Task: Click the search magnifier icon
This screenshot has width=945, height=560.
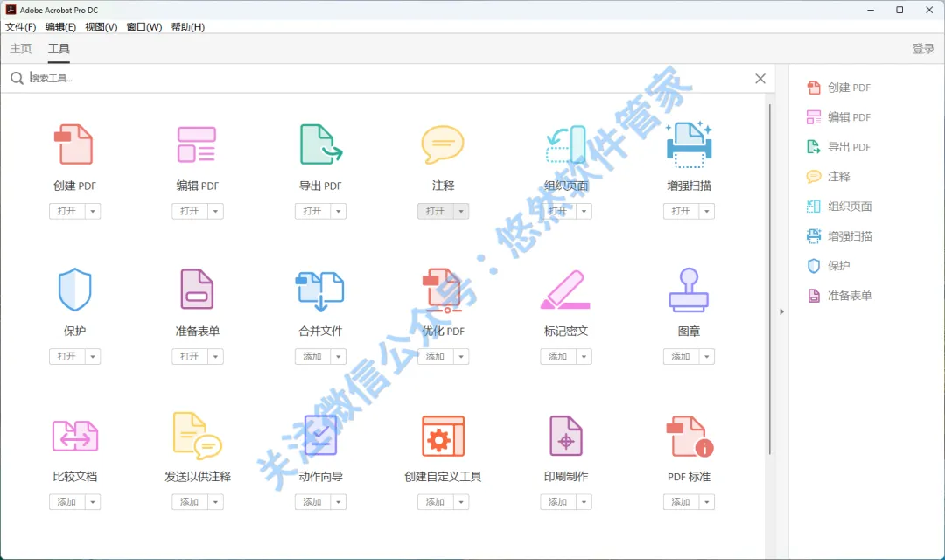Action: click(17, 78)
